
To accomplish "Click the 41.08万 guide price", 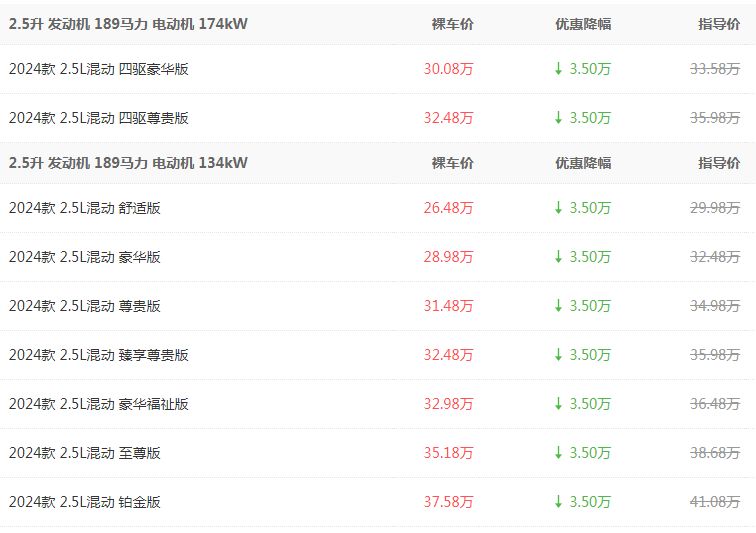I will 715,502.
